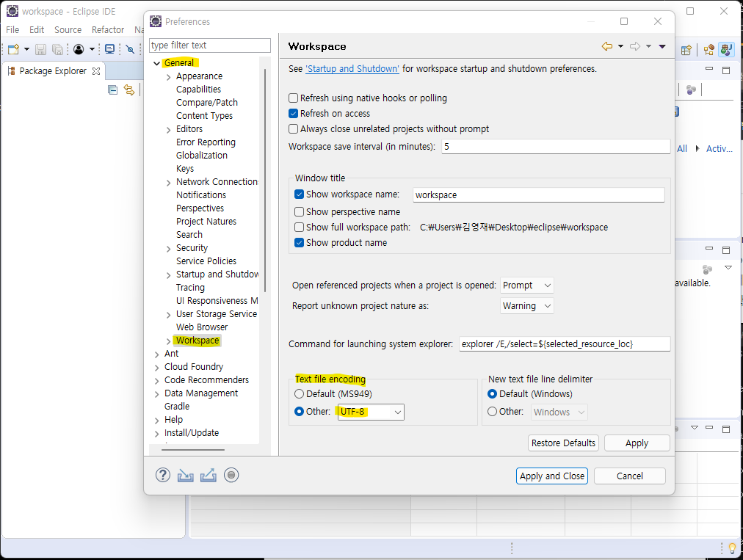Click Apply and Close button
The height and width of the screenshot is (560, 743).
552,476
